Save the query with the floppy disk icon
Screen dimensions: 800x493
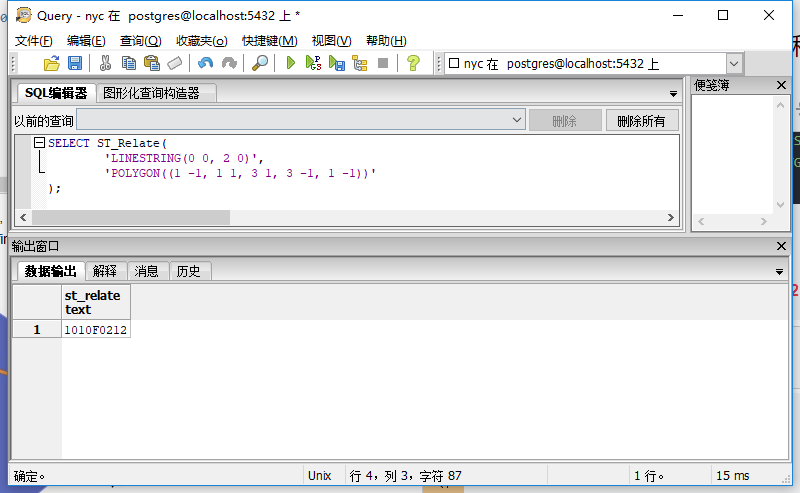click(75, 63)
